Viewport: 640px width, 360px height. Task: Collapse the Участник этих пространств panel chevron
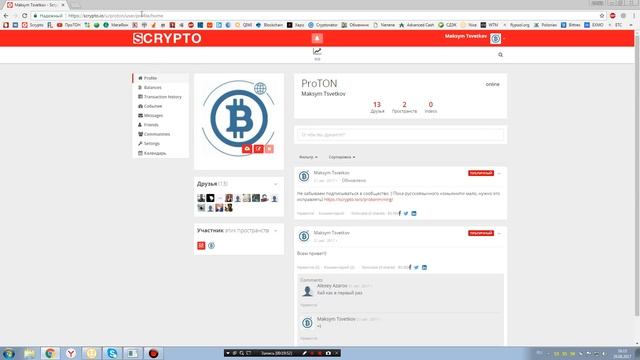tap(276, 231)
